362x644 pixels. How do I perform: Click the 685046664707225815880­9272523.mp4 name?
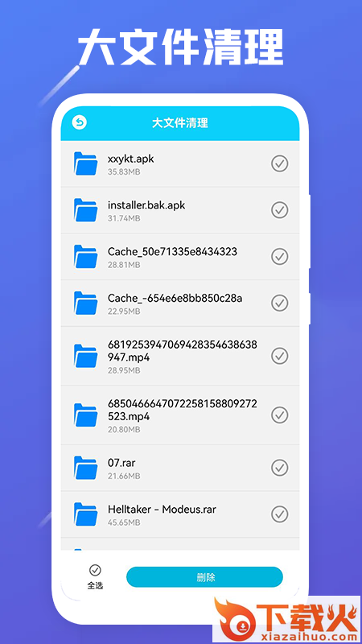pyautogui.click(x=183, y=410)
